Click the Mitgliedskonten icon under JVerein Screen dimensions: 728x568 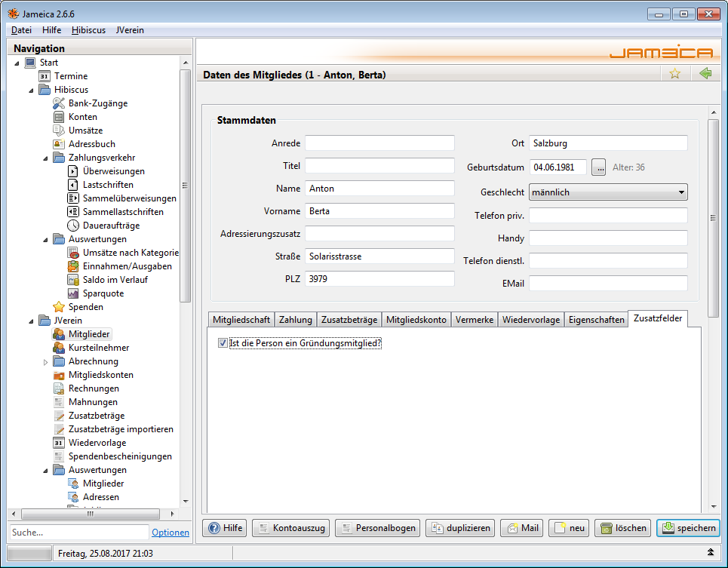59,375
